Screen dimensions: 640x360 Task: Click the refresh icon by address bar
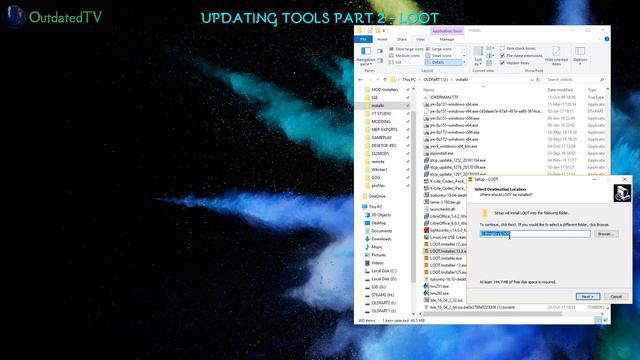tap(538, 80)
